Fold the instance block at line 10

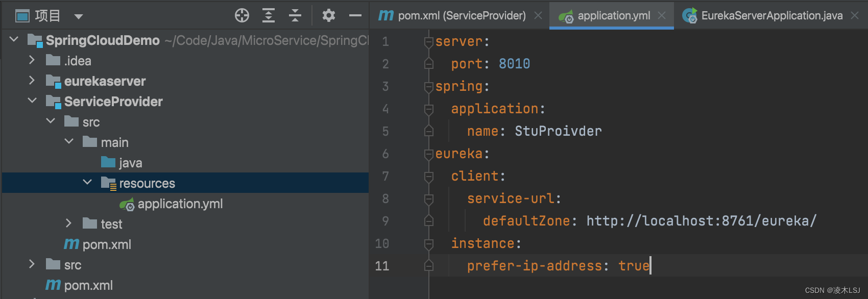pos(429,243)
